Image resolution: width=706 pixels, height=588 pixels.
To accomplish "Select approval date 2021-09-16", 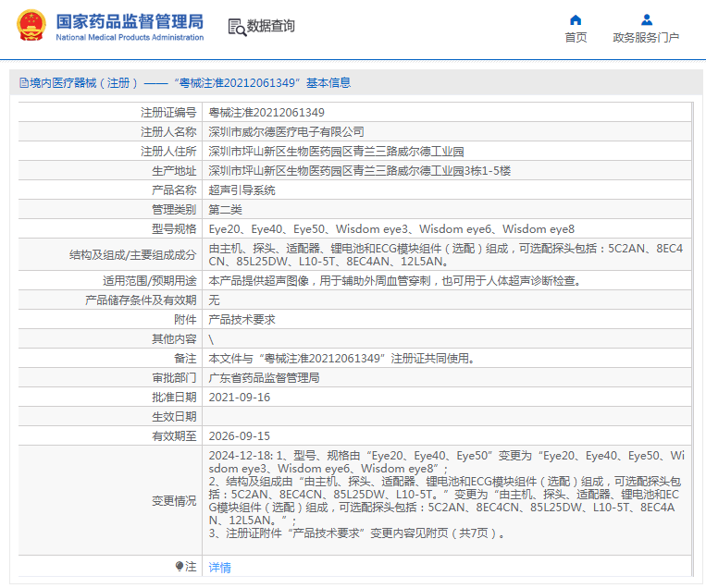I will [x=240, y=398].
